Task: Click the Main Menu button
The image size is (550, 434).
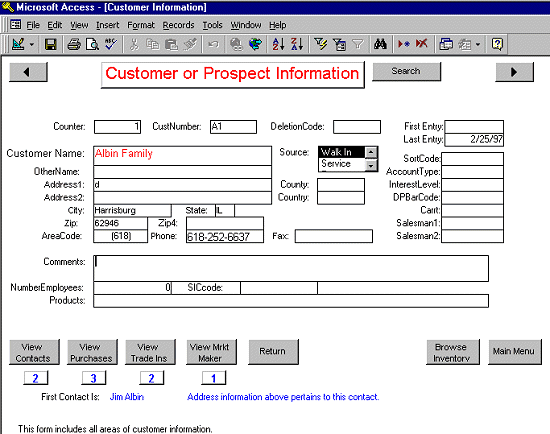Action: click(515, 352)
